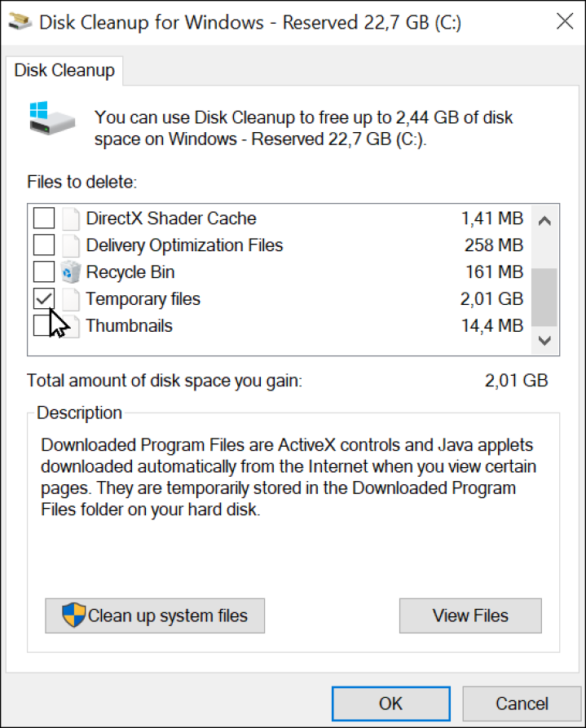Tick the Recycle Bin checkbox
The width and height of the screenshot is (586, 728).
(x=44, y=272)
